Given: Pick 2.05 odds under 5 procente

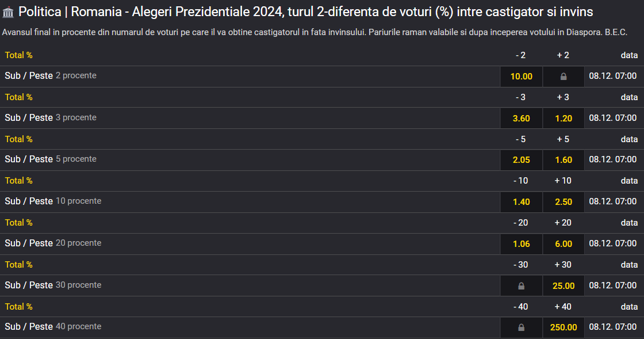Looking at the screenshot, I should (x=521, y=160).
